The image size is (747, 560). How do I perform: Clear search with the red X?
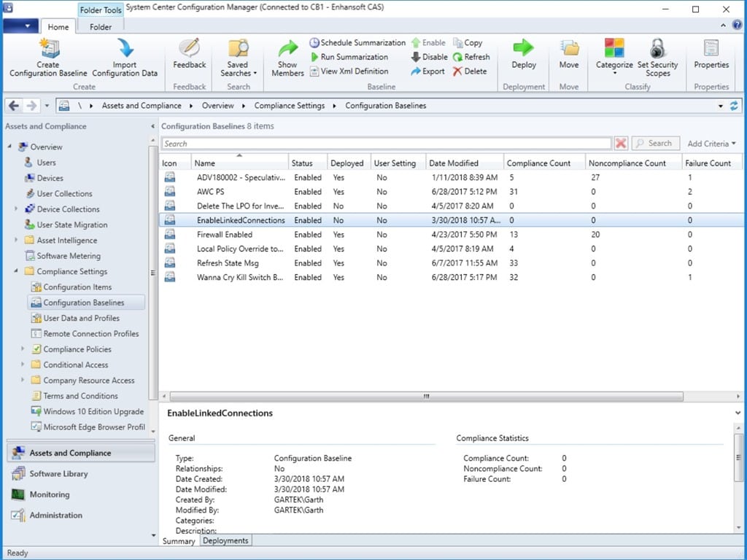[x=621, y=144]
